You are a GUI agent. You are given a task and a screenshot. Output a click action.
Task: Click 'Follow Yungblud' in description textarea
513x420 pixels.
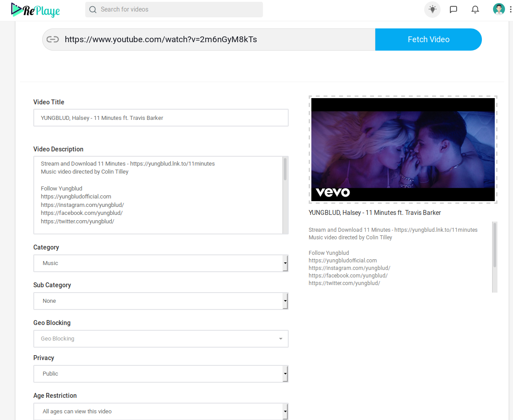(61, 188)
